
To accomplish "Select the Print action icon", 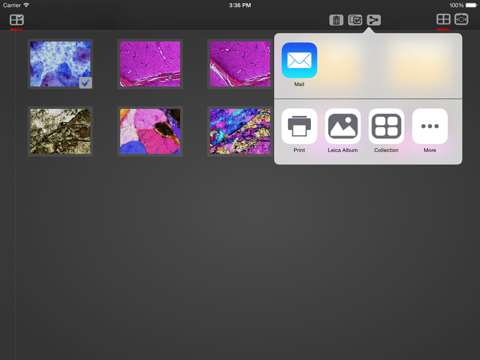I will (x=299, y=126).
